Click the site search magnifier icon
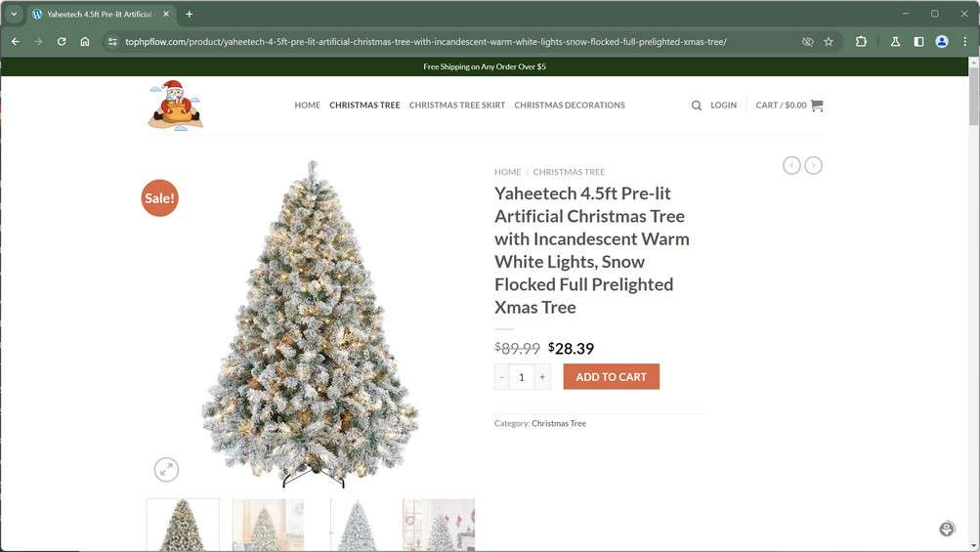 click(697, 106)
